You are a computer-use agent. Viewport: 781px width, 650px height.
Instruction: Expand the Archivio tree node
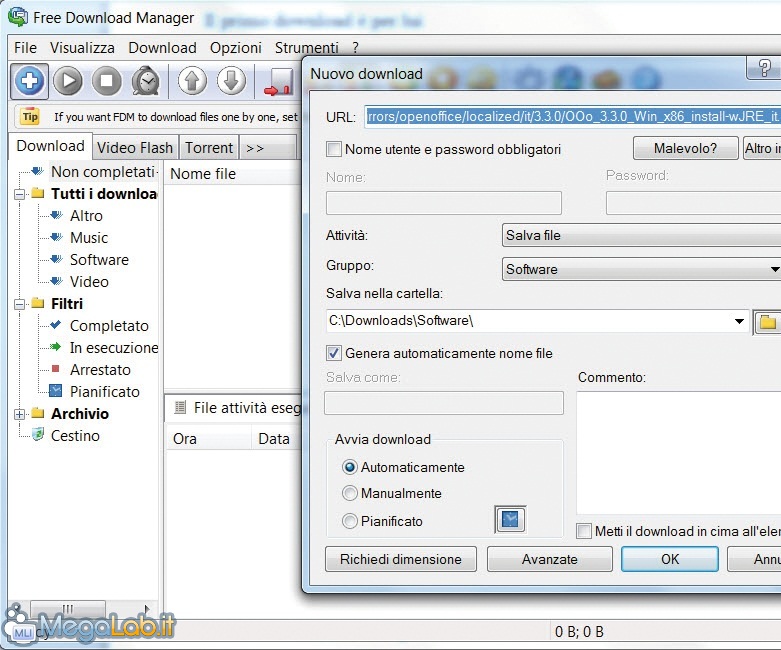click(19, 414)
